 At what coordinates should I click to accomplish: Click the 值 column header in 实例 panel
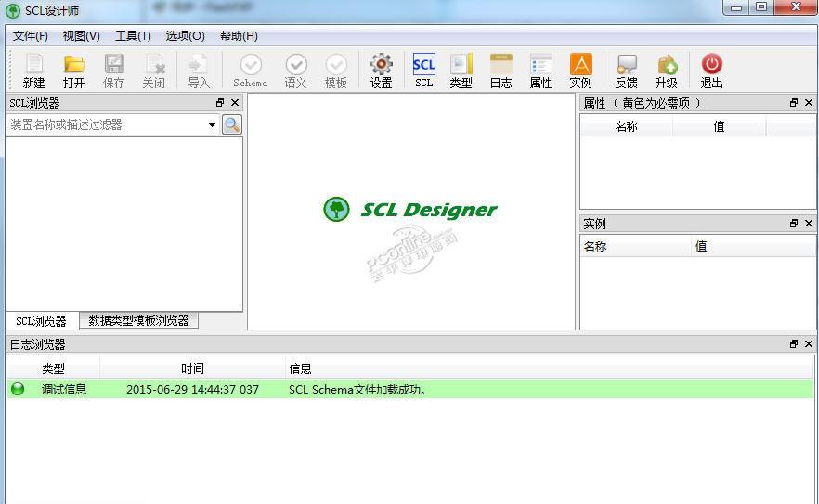point(752,247)
